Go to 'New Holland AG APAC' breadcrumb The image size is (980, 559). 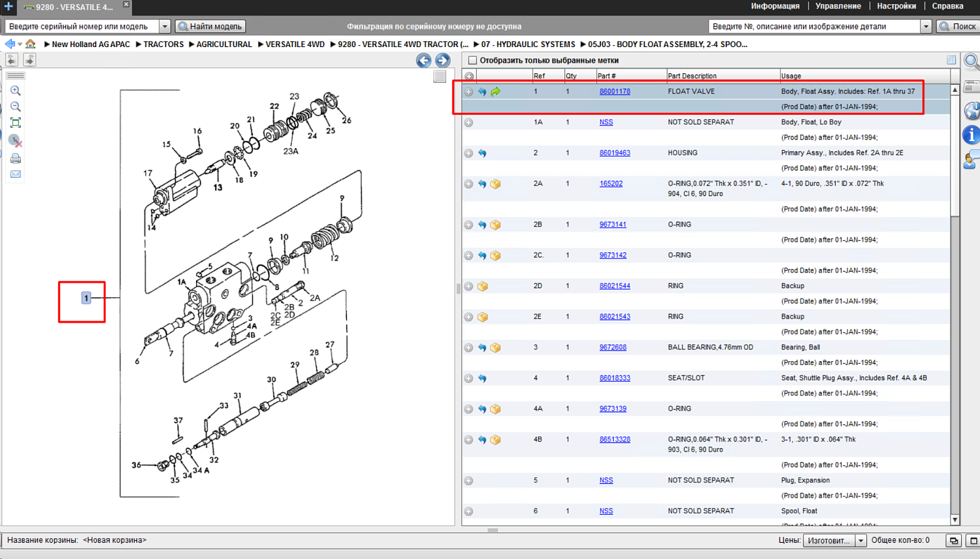tap(91, 44)
